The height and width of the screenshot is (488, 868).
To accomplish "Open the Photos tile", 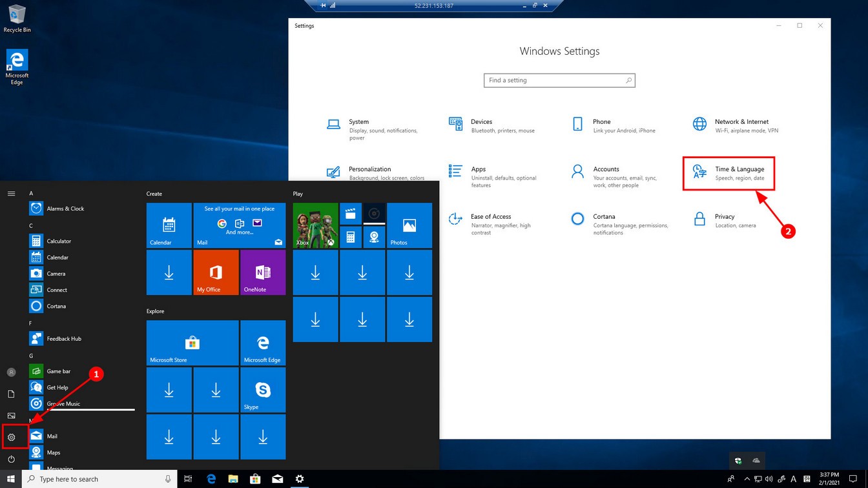I will [x=409, y=225].
